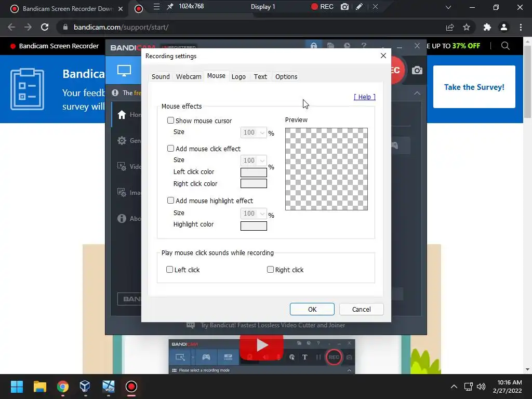
Task: Close the Recording settings dialog
Action: 383,56
